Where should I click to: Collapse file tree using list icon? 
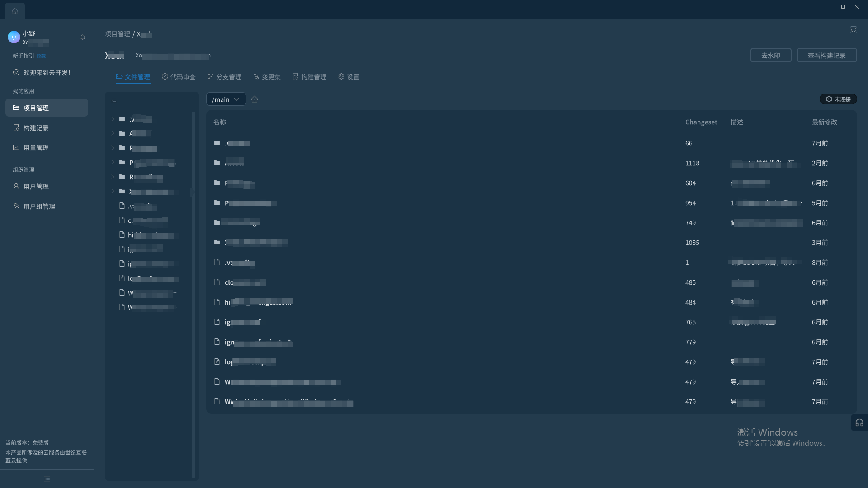pyautogui.click(x=114, y=101)
